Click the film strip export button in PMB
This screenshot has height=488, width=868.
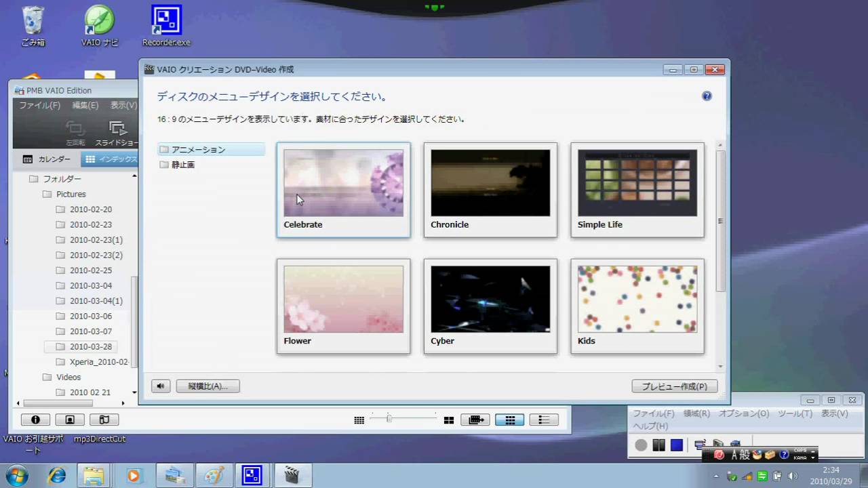click(475, 420)
